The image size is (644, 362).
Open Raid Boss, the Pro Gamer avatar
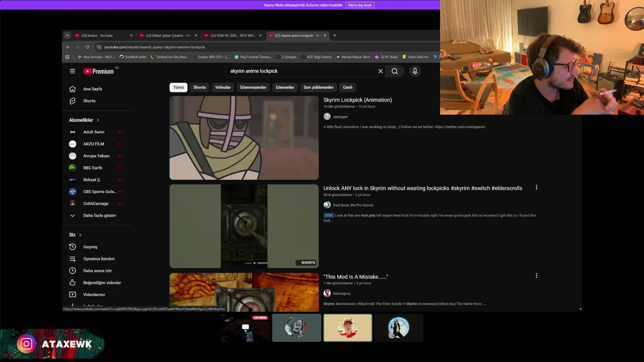coord(327,205)
